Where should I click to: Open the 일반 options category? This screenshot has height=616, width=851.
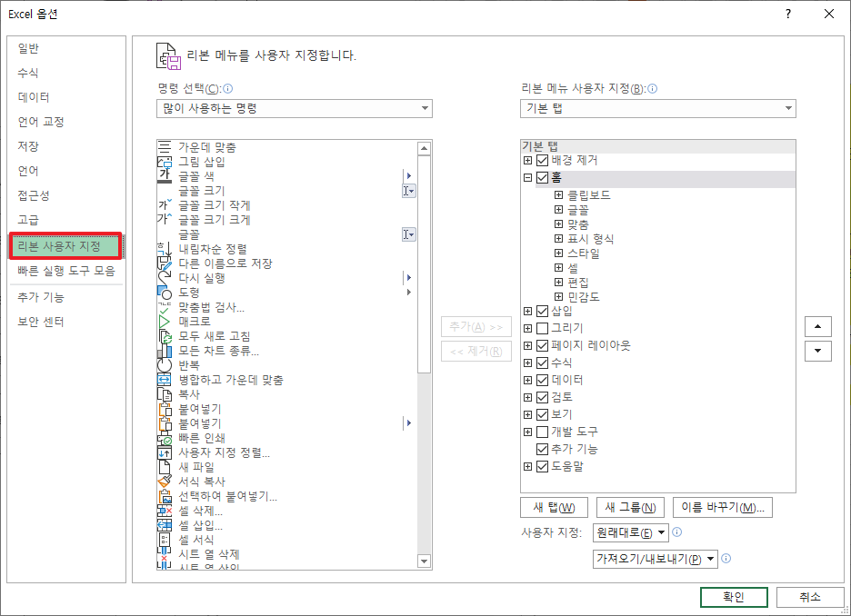(x=66, y=48)
